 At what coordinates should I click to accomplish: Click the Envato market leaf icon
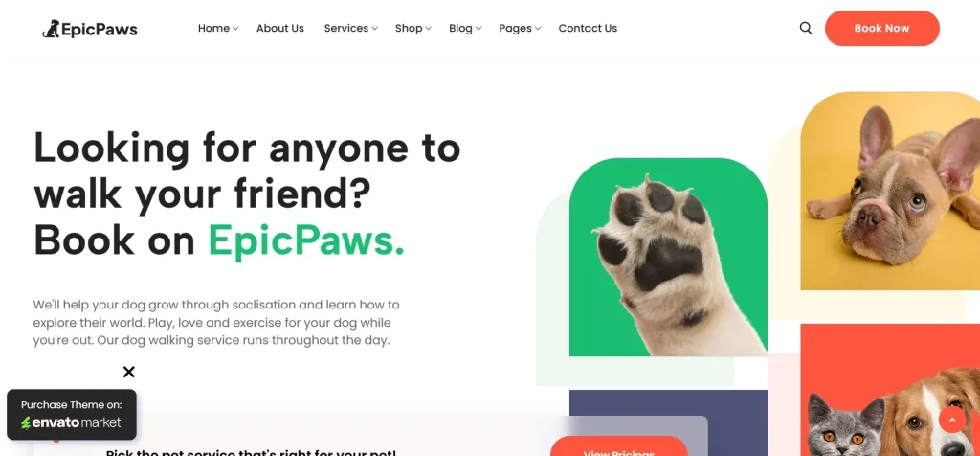pos(26,423)
